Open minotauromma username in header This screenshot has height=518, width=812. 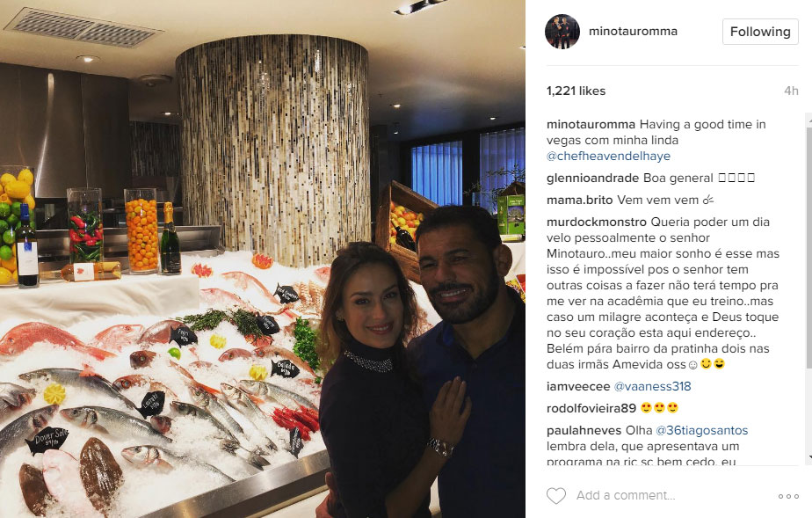(633, 31)
